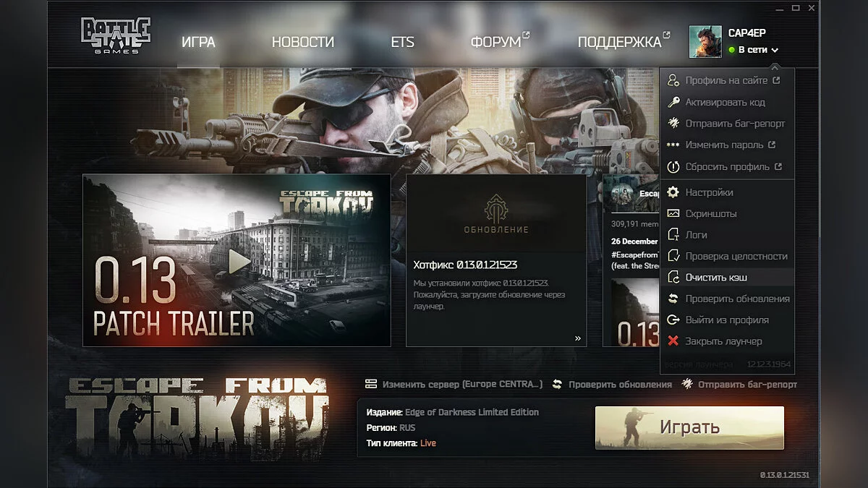The image size is (868, 488).
Task: Choose 'Очистить кэш' in the menu
Action: pyautogui.click(x=718, y=278)
